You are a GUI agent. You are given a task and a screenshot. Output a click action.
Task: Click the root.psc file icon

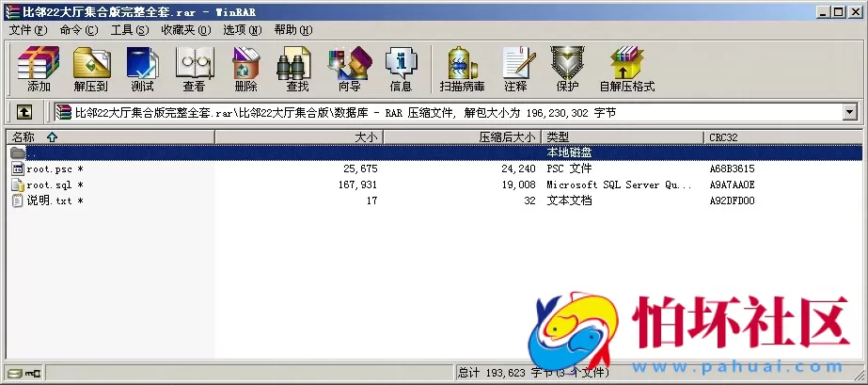(18, 168)
